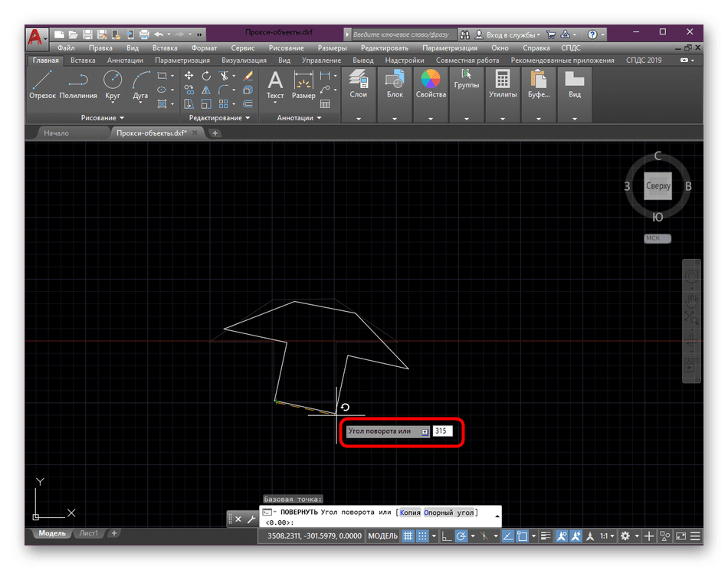728x570 pixels.
Task: Switch to the Начало document tab
Action: tap(56, 133)
